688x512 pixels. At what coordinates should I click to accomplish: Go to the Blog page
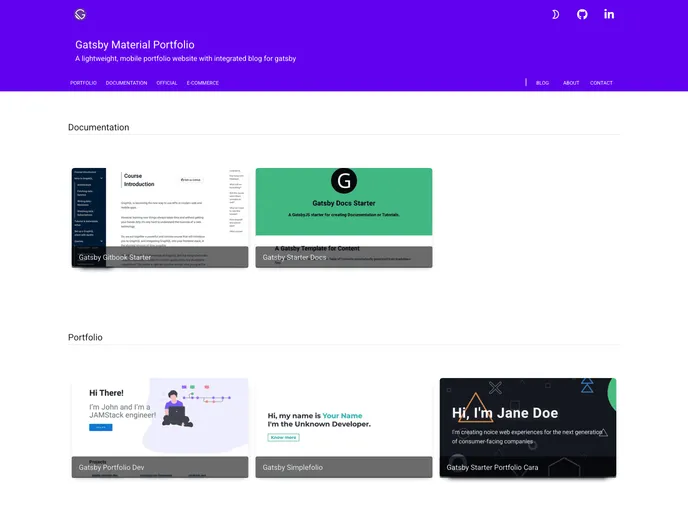(x=542, y=83)
